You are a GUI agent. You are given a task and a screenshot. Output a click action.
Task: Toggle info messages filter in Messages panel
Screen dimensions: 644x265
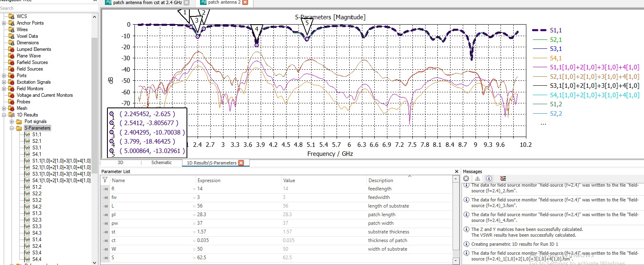489,178
